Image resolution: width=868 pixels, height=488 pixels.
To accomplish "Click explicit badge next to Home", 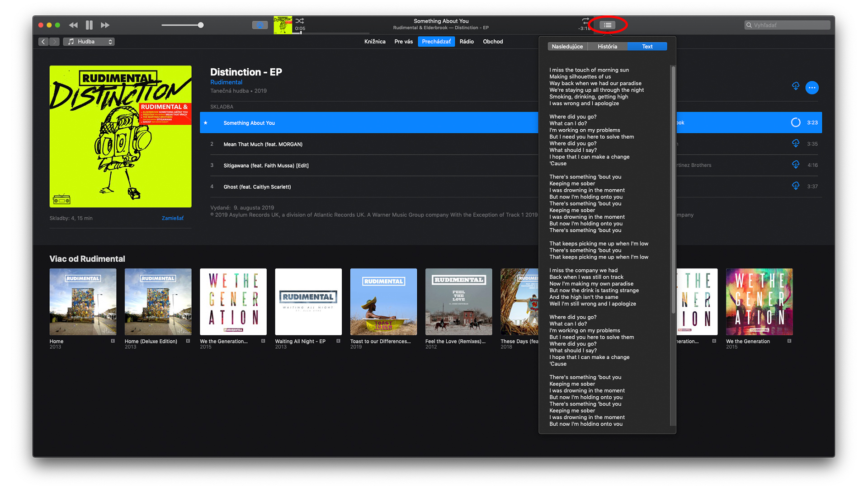I will pyautogui.click(x=113, y=341).
